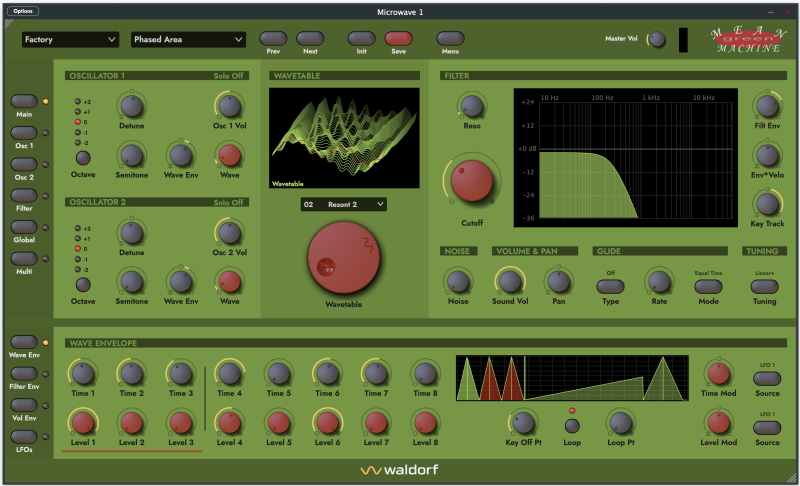Click the Glide Rate knob
The image size is (800, 486).
(659, 282)
